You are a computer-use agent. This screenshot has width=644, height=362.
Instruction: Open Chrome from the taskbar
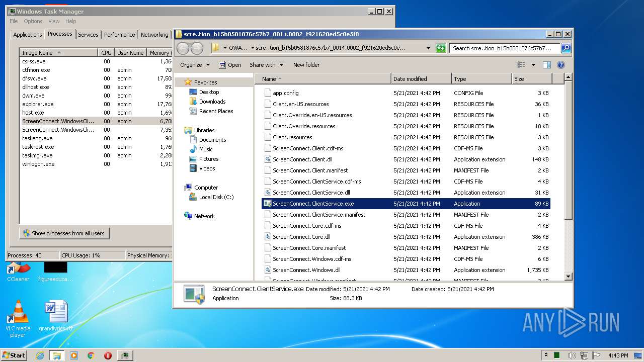[x=91, y=355]
